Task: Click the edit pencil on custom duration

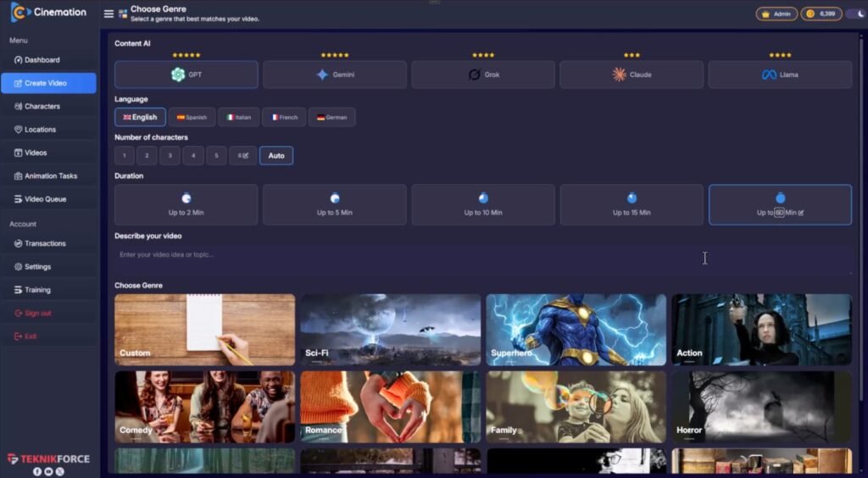Action: [x=801, y=213]
